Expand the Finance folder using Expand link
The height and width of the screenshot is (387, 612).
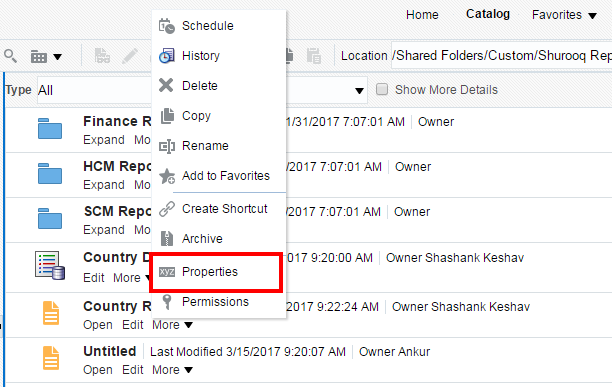104,140
